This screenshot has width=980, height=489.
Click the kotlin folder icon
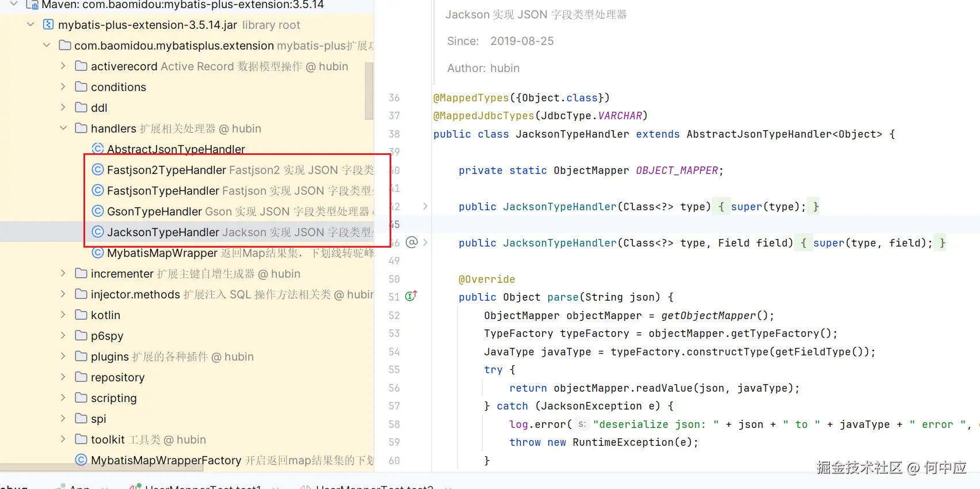(x=81, y=315)
